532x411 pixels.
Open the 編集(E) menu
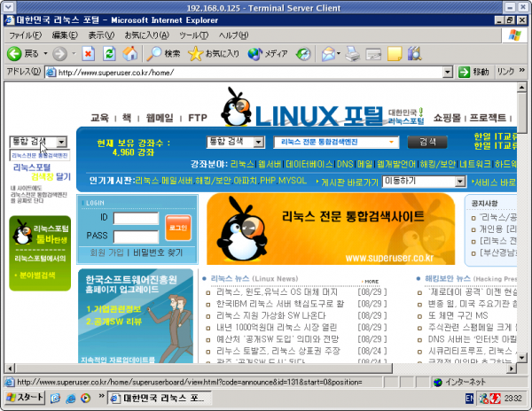coord(65,35)
